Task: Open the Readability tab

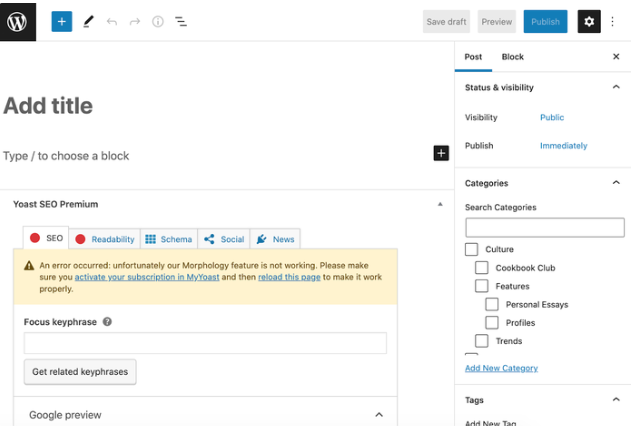Action: click(x=105, y=239)
